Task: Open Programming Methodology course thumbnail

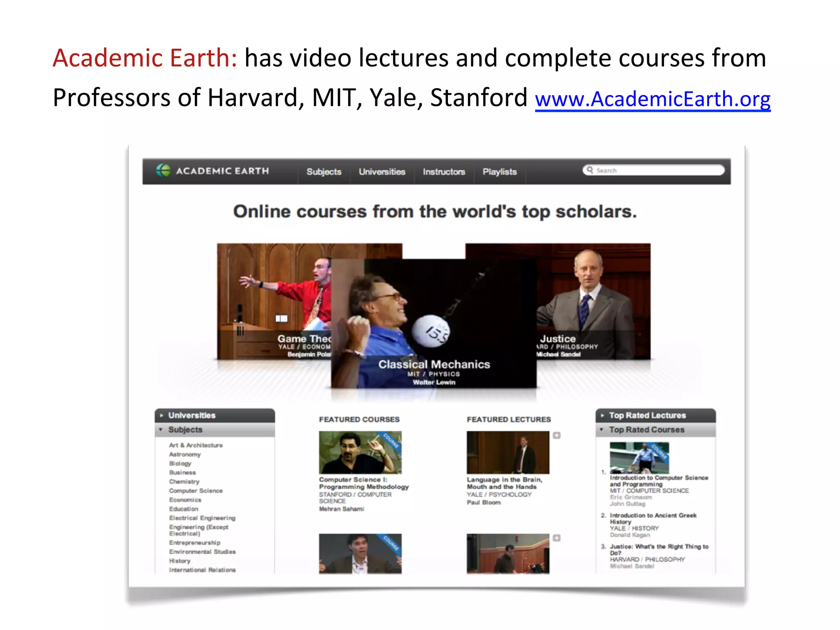Action: (x=360, y=452)
